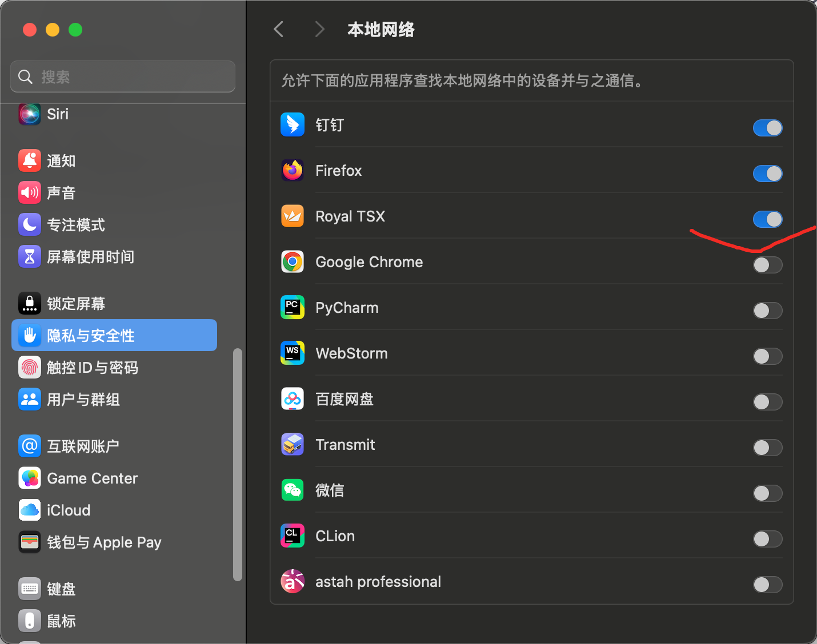Click the Game Center icon
The width and height of the screenshot is (817, 644).
pyautogui.click(x=30, y=478)
